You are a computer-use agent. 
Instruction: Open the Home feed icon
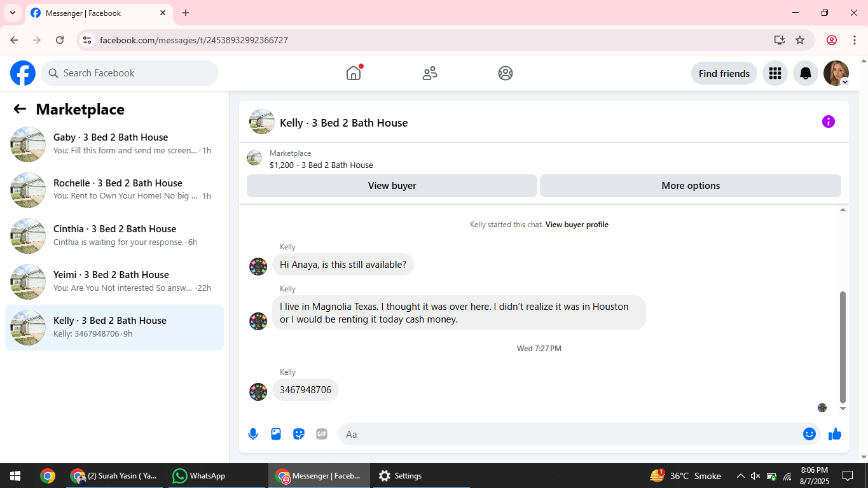click(x=354, y=73)
